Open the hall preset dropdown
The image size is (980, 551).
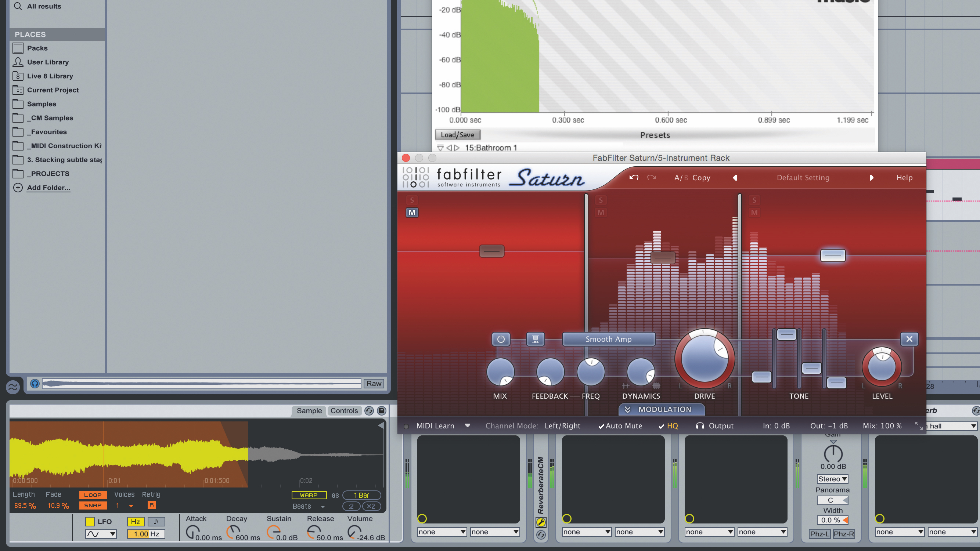pos(952,426)
